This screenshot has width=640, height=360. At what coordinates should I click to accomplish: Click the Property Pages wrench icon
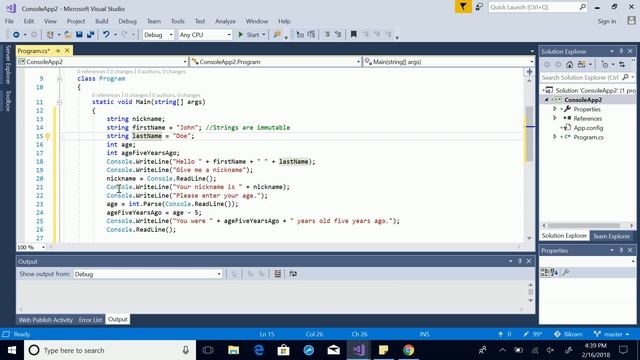[566, 272]
